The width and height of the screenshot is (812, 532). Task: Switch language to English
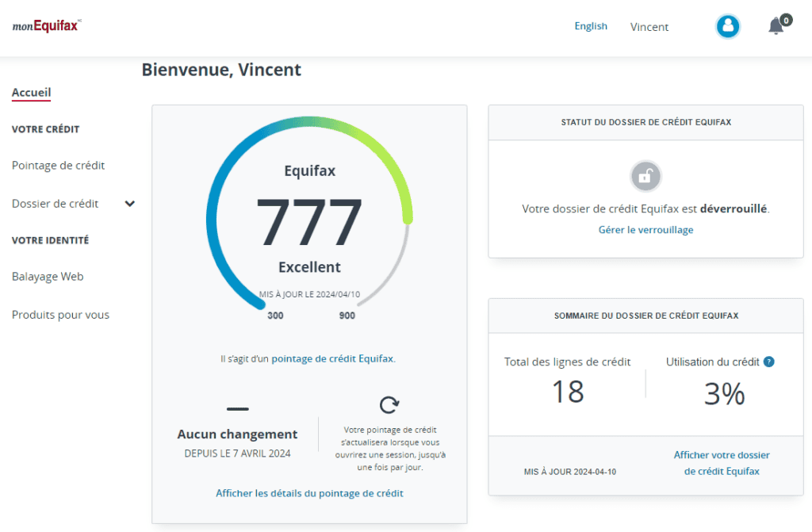click(591, 26)
